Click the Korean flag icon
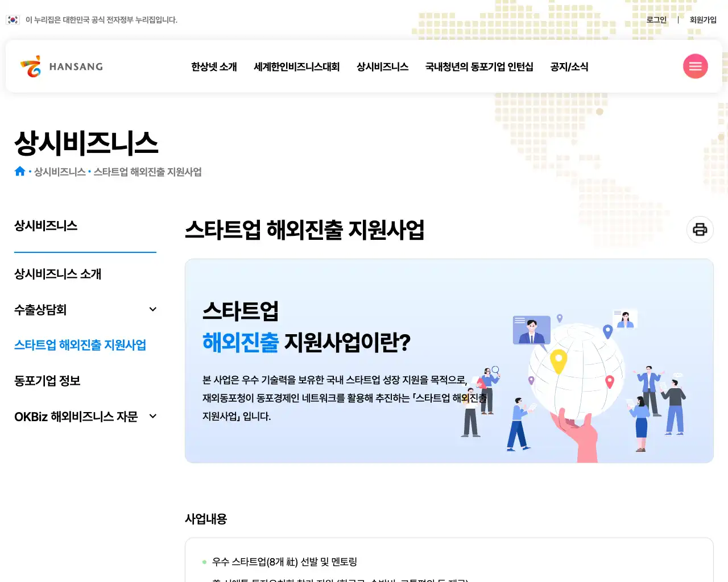This screenshot has width=728, height=582. [x=13, y=20]
